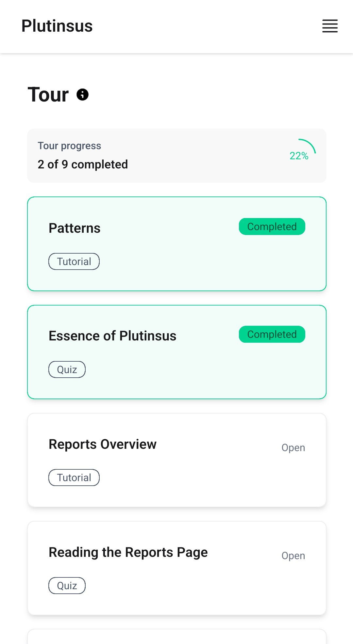
Task: Open Essence of Plutinsus quiz card
Action: (x=177, y=352)
